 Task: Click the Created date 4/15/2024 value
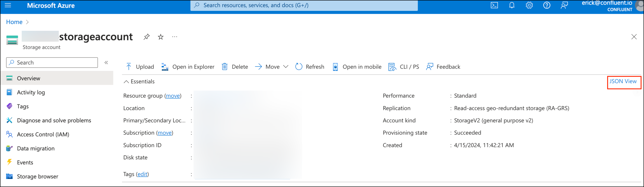coord(484,145)
